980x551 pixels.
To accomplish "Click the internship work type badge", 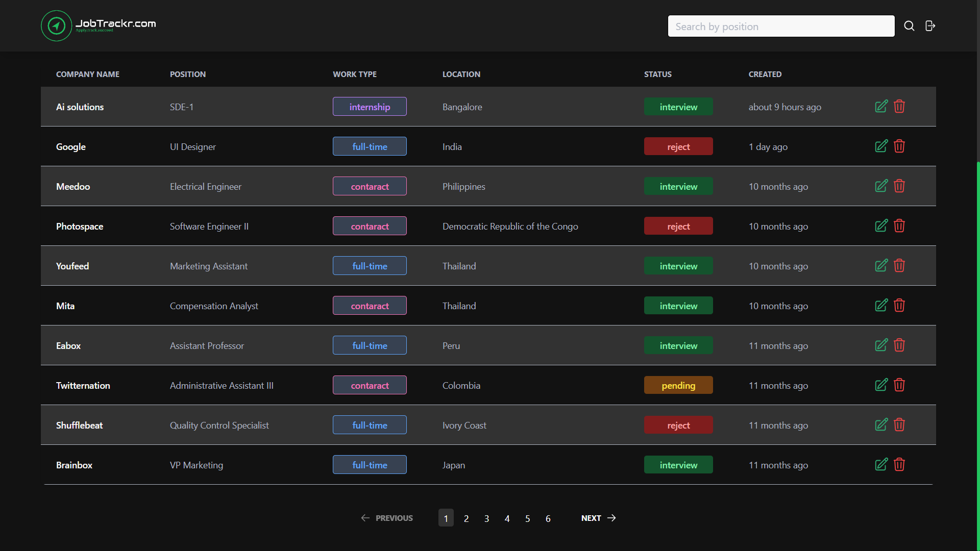I will click(x=370, y=107).
